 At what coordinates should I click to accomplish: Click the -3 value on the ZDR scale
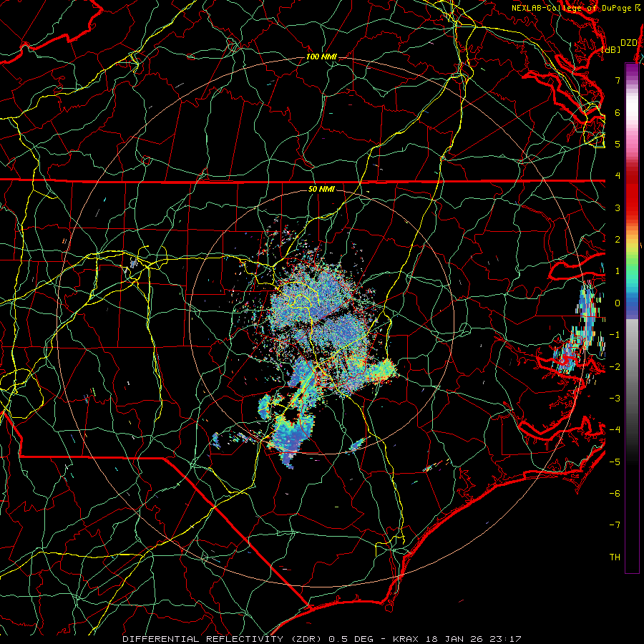point(615,398)
